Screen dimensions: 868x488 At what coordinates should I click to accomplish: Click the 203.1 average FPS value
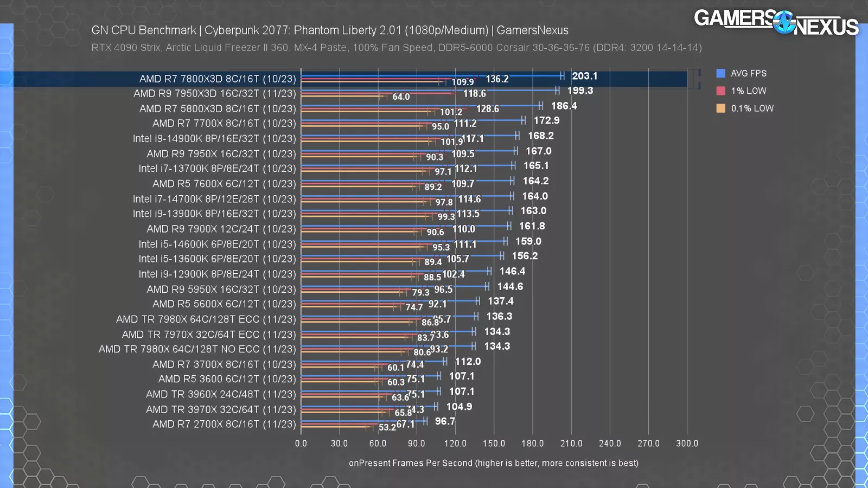[x=584, y=76]
